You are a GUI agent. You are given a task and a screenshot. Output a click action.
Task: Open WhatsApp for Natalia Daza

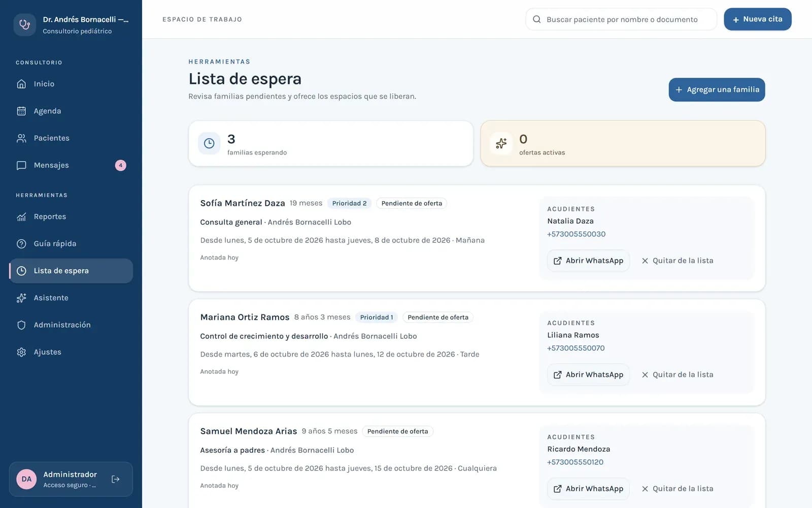coord(589,261)
